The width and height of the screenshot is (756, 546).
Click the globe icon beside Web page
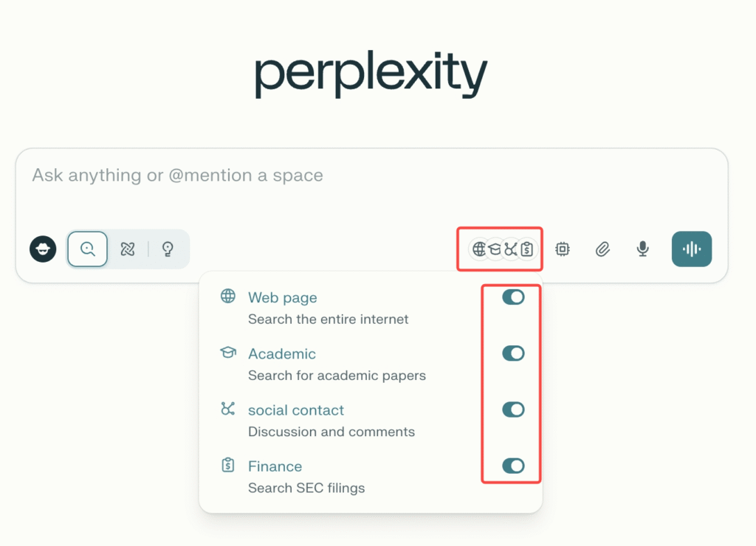coord(228,297)
